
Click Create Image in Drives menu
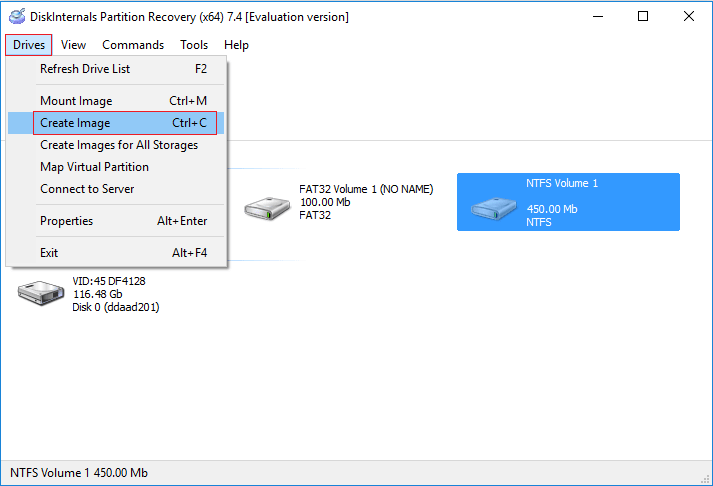point(75,123)
